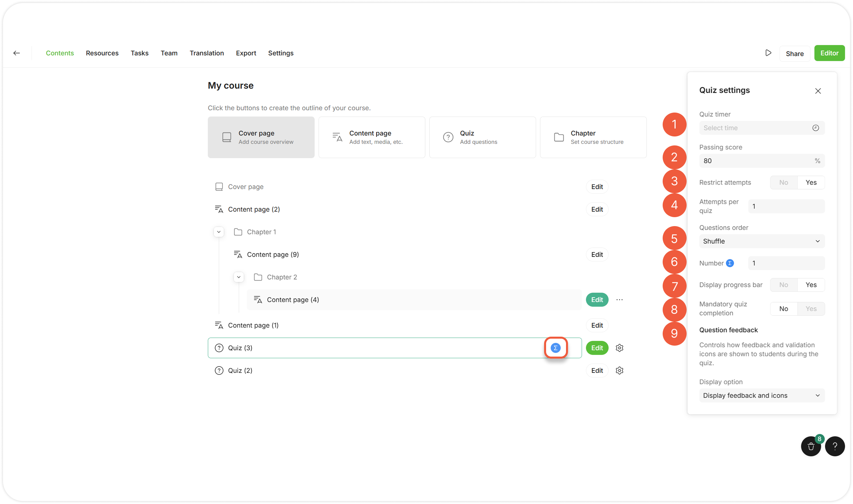Click the blue sigma icon on Quiz (3)
The image size is (853, 504).
(x=555, y=348)
